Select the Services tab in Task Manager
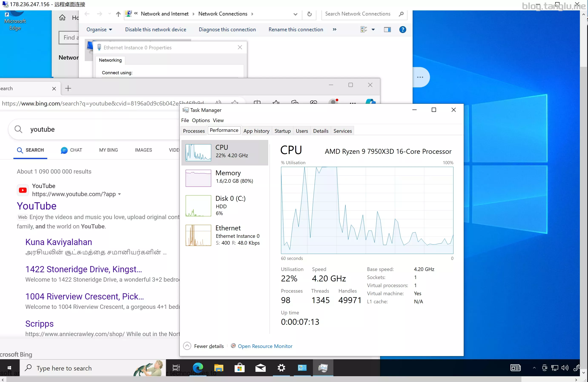Screen dimensions: 588x382 (343, 131)
